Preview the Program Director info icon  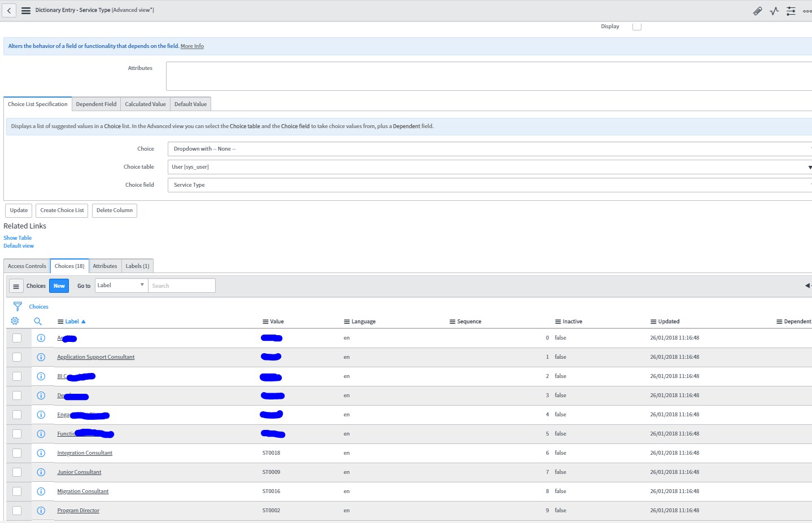pos(41,511)
